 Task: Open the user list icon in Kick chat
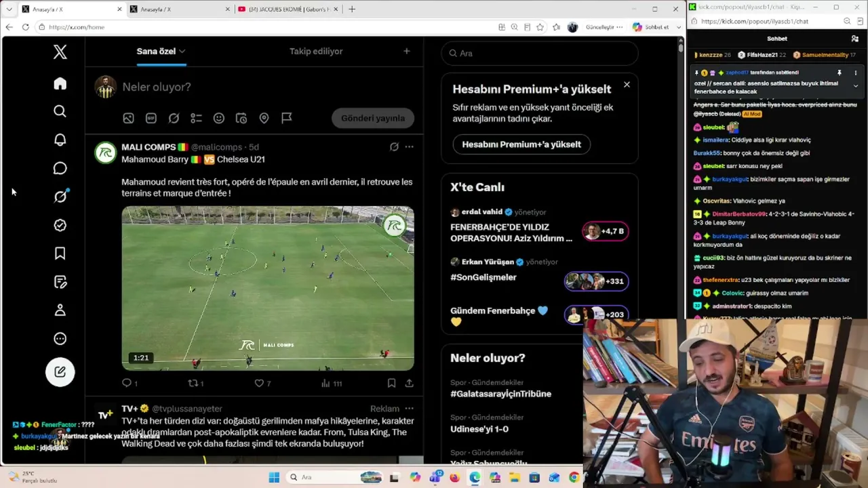click(854, 39)
